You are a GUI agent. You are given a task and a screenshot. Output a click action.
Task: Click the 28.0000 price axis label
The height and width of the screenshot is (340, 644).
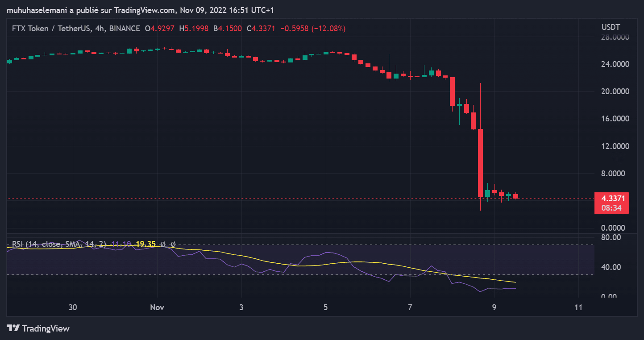click(x=615, y=37)
